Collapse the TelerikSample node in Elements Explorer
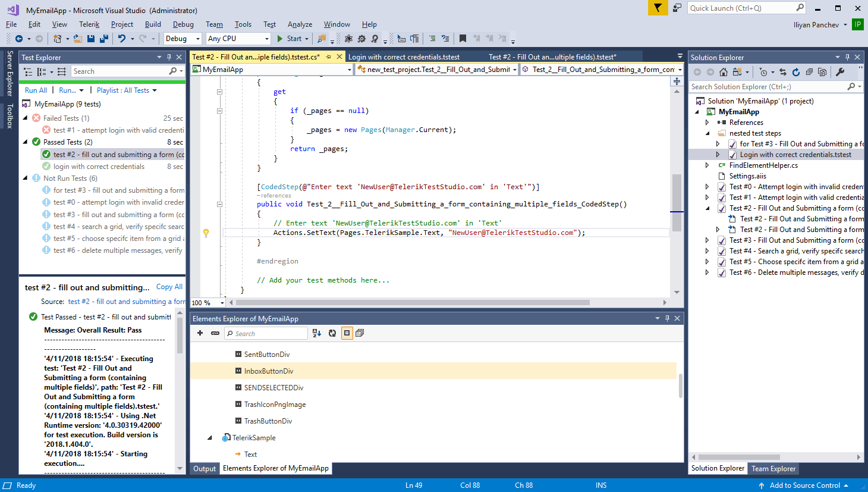The width and height of the screenshot is (868, 492). 210,438
